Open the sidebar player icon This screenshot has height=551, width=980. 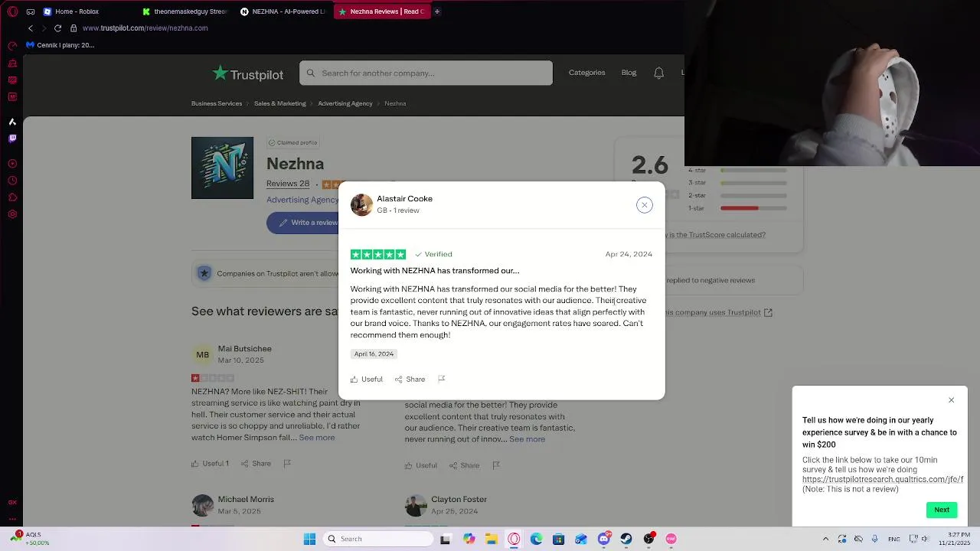click(x=12, y=164)
